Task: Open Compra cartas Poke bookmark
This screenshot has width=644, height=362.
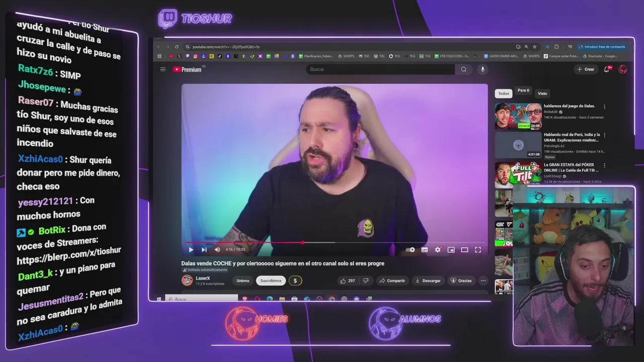Action: 561,56
